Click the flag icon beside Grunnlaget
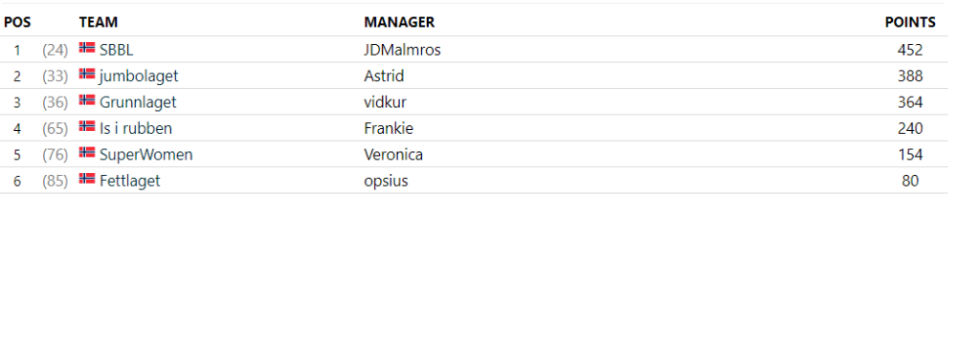Screen dimensions: 980x347 [x=87, y=99]
